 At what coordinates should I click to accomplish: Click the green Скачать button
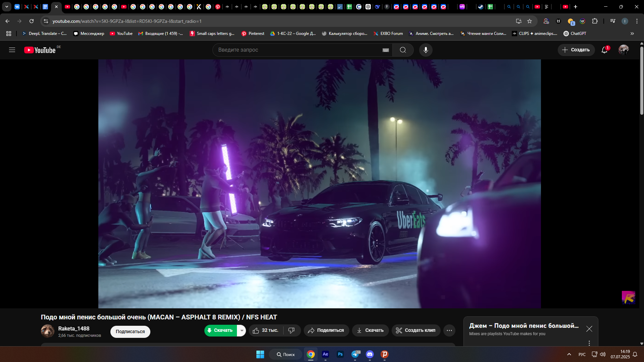click(x=220, y=330)
